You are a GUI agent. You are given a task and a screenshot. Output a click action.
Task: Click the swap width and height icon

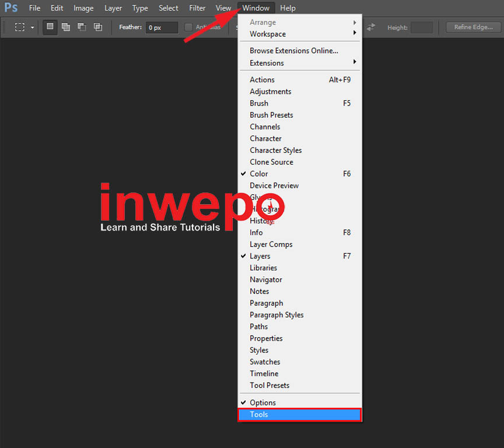point(371,27)
